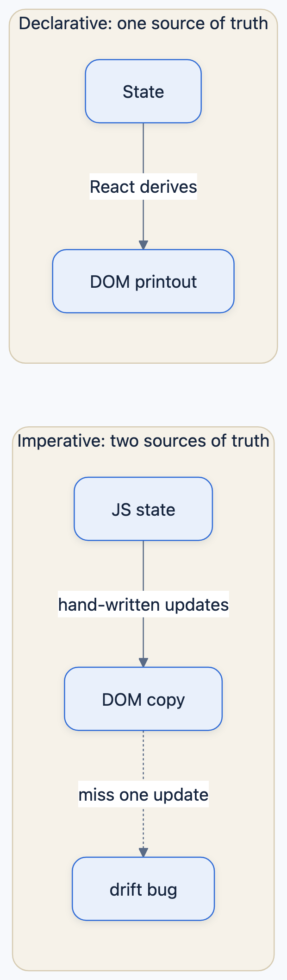Click arrowhead pointing into DOM copy
The height and width of the screenshot is (980, 287).
click(143, 663)
